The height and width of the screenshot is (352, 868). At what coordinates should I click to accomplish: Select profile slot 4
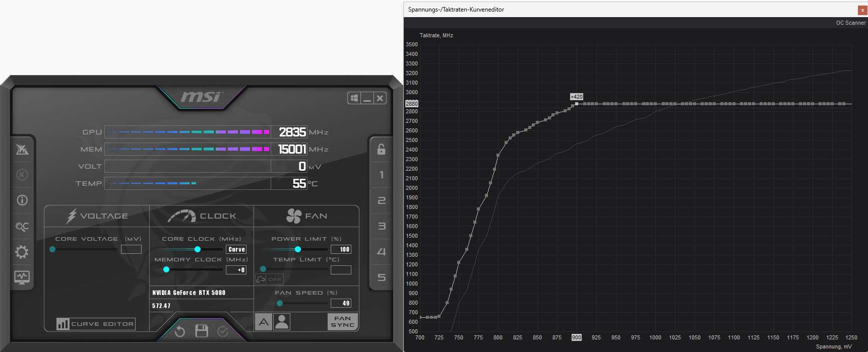point(382,252)
